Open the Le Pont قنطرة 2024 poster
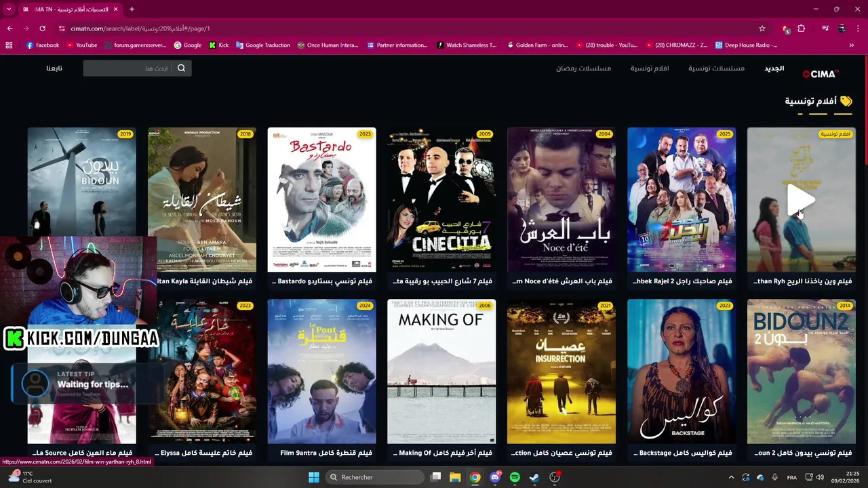Viewport: 868px width, 488px height. click(321, 371)
